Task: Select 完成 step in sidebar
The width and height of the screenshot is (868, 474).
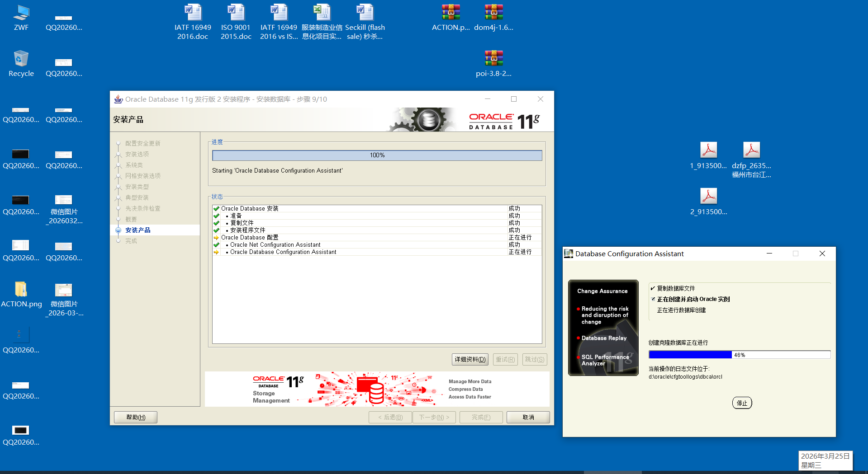Action: point(131,241)
